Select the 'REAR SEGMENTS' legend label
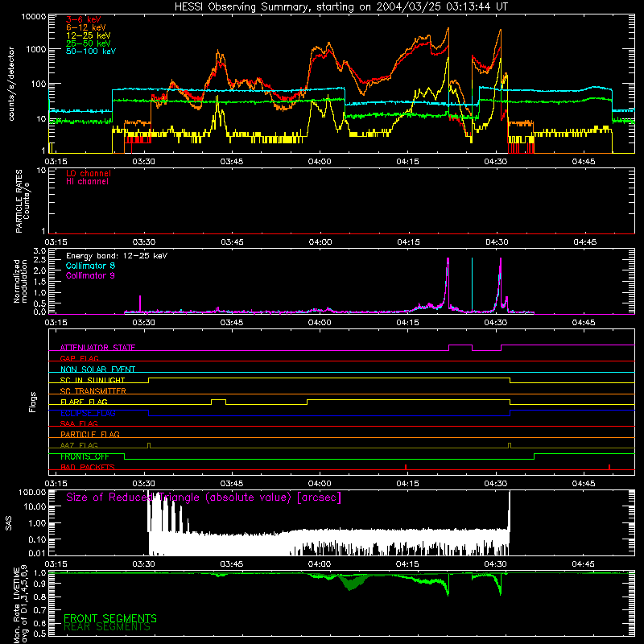The width and height of the screenshot is (644, 644). coord(107,627)
